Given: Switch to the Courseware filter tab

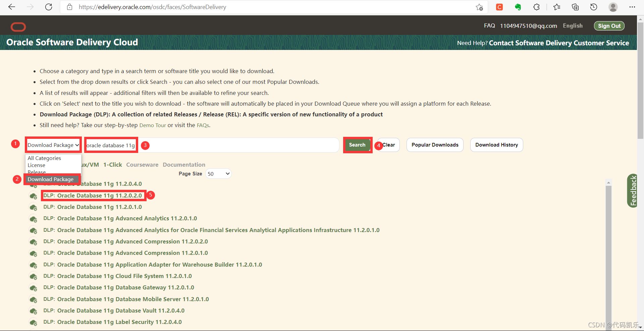Looking at the screenshot, I should [x=142, y=165].
